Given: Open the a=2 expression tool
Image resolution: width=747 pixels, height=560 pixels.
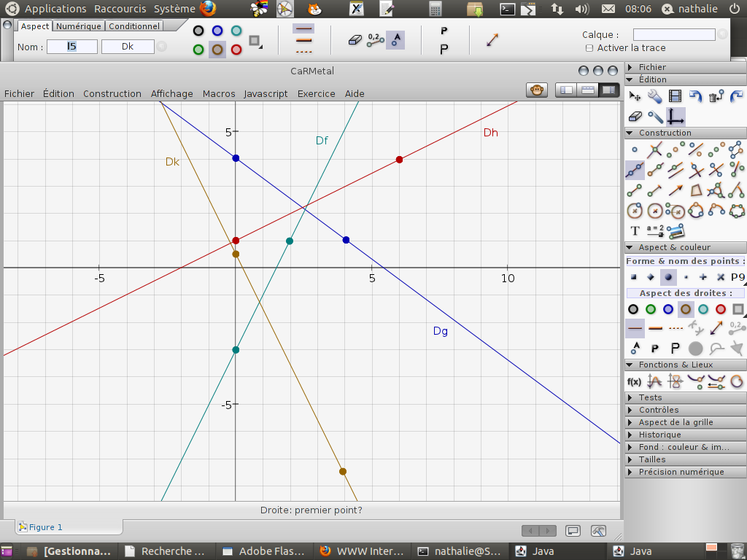Looking at the screenshot, I should pyautogui.click(x=655, y=231).
